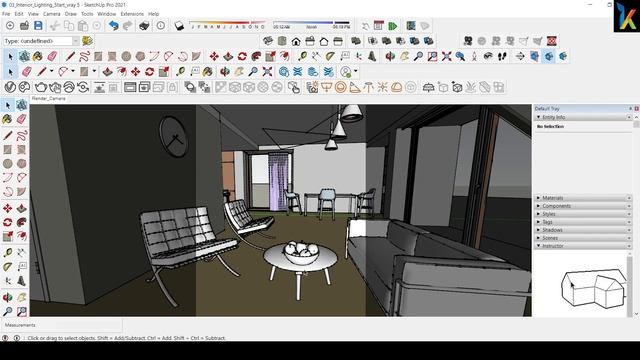640x360 pixels.
Task: Switch to the Iso view icon
Action: (x=268, y=41)
